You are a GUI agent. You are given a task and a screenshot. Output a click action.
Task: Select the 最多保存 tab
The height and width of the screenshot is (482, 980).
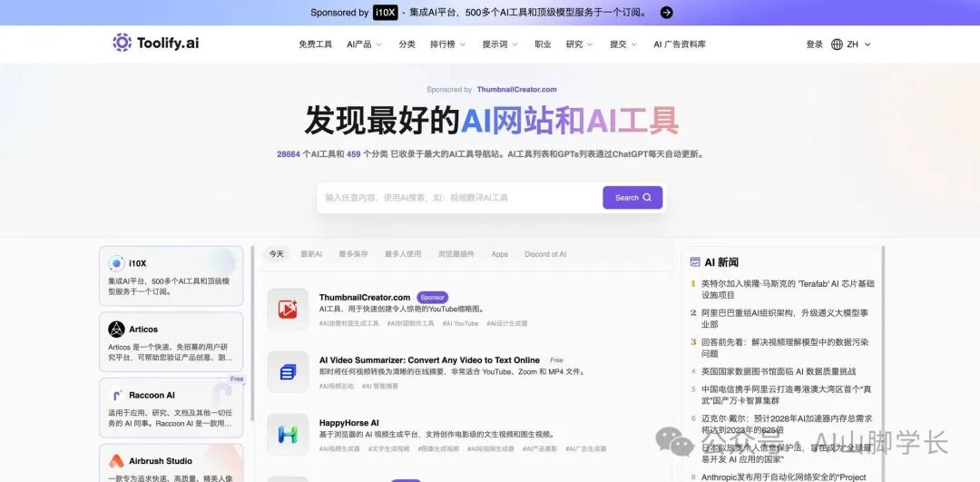(x=353, y=254)
